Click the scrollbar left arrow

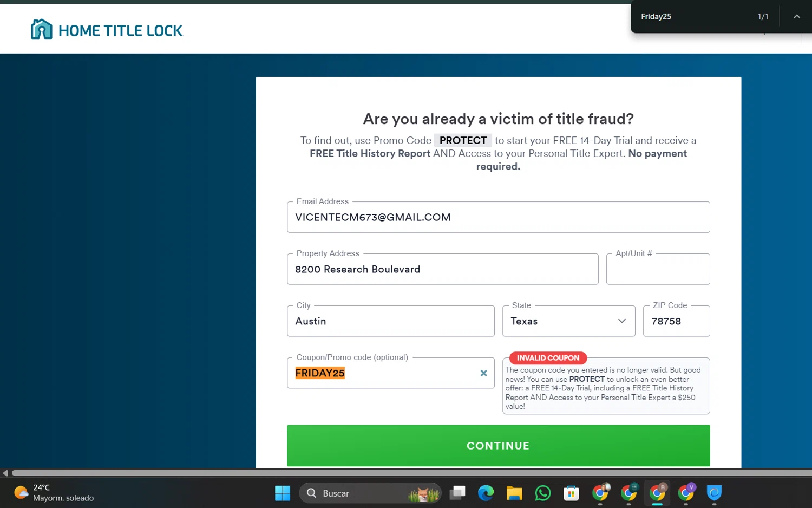pyautogui.click(x=5, y=473)
